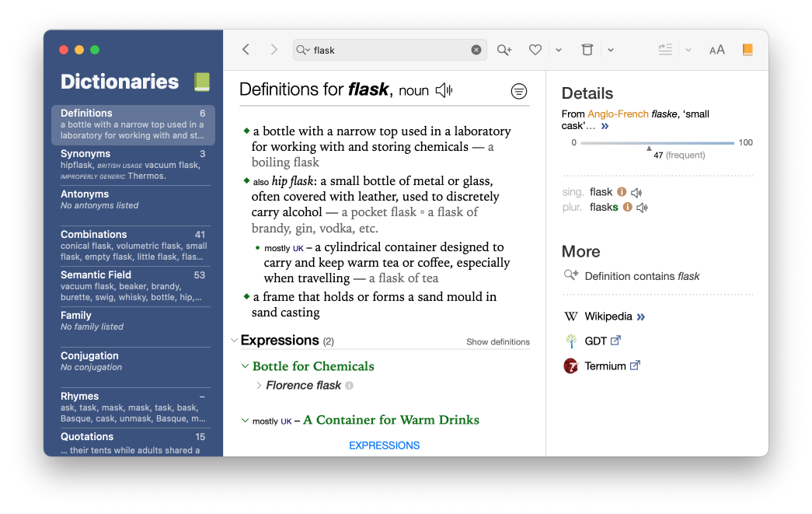Click the Show definitions link
The width and height of the screenshot is (812, 514).
click(x=497, y=342)
